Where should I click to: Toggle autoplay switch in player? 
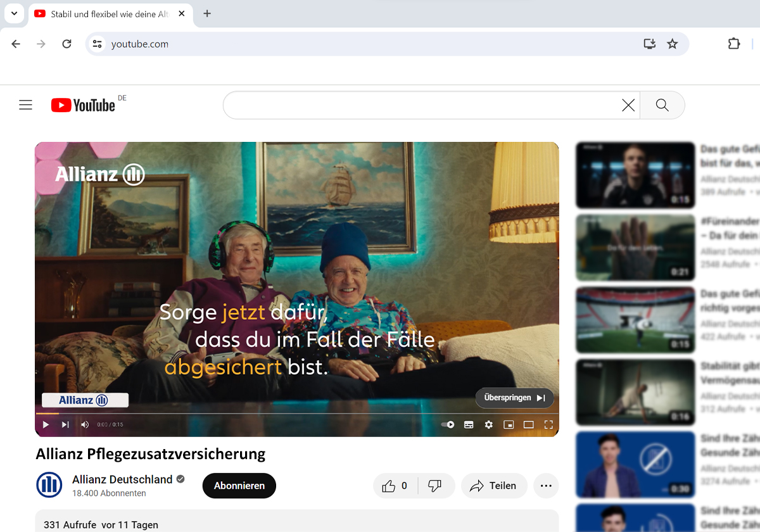point(448,424)
